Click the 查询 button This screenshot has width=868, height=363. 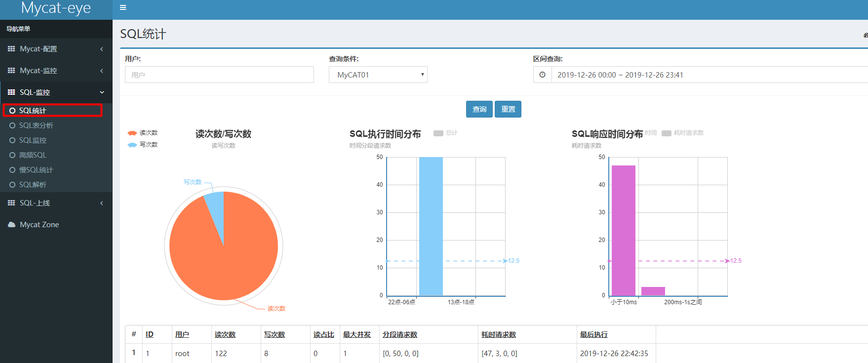pos(479,109)
